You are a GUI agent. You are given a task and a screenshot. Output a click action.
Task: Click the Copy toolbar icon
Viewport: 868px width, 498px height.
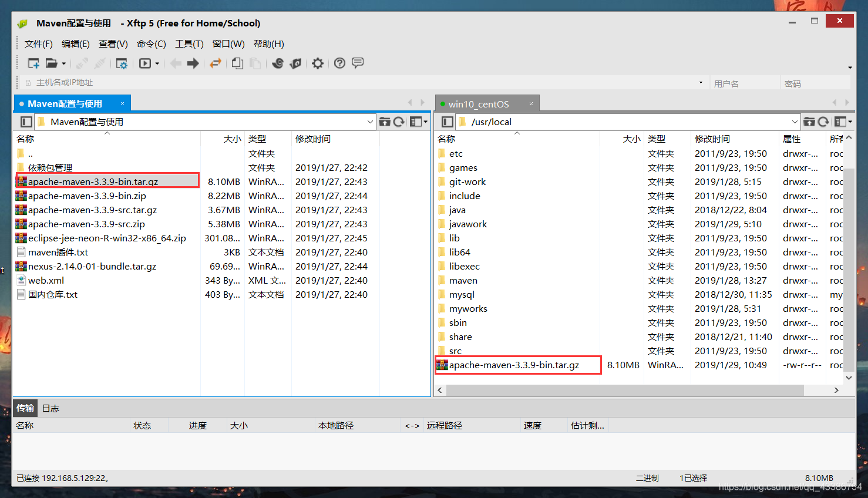coord(237,63)
